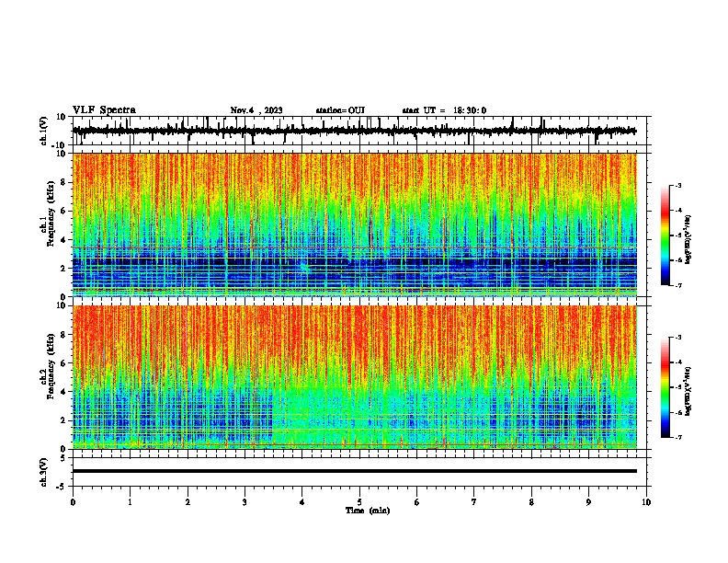Image resolution: width=728 pixels, height=563 pixels.
Task: Click the "8" kHz tick on ch.1 spectrogram
Action: (63, 182)
